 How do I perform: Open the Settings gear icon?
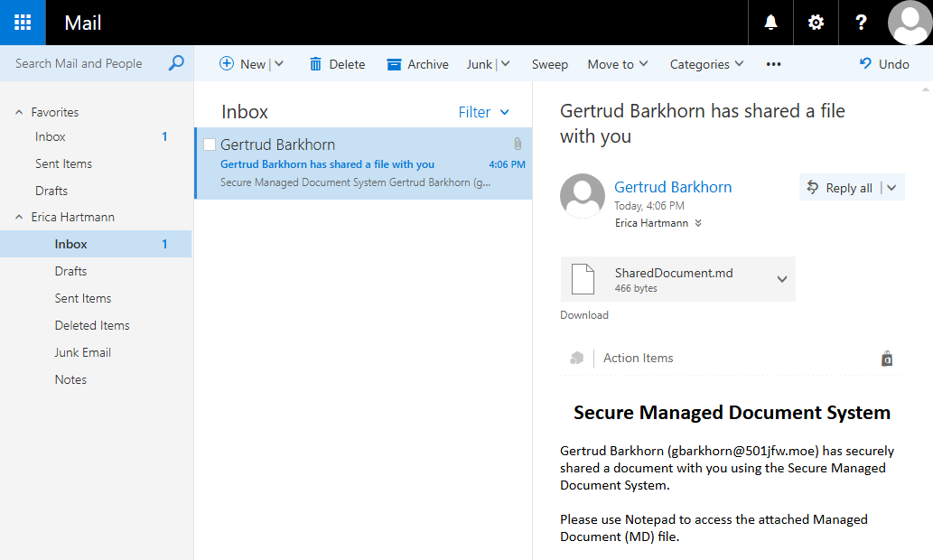pos(815,22)
